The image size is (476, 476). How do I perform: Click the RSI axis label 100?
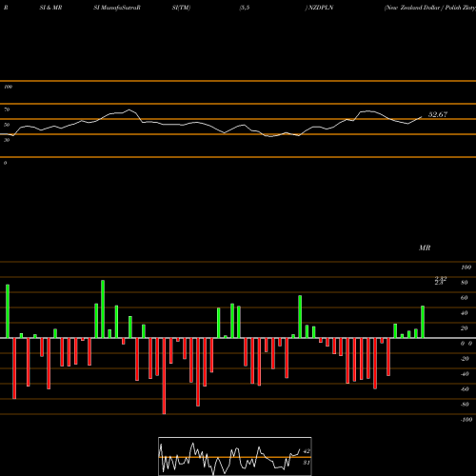tap(8, 87)
